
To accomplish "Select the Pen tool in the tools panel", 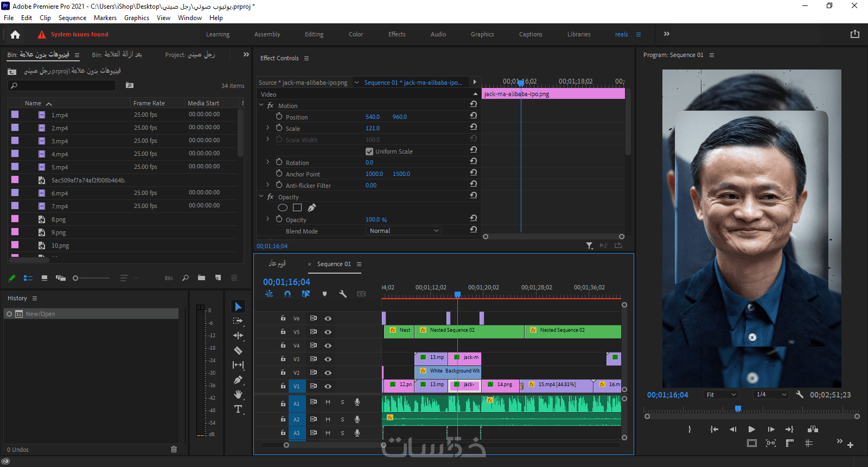I will click(x=238, y=380).
